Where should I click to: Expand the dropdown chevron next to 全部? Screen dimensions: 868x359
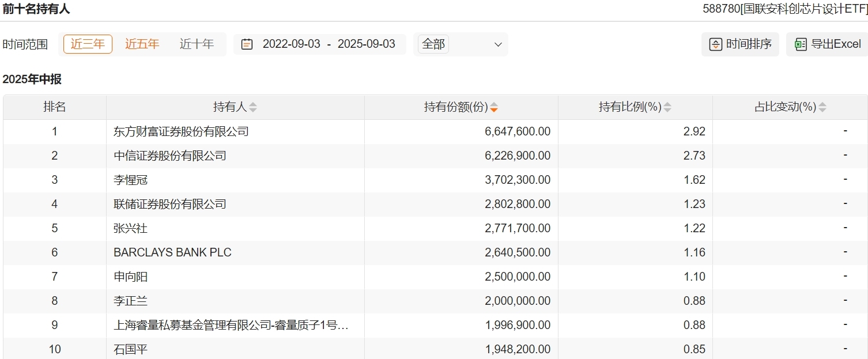tap(498, 44)
